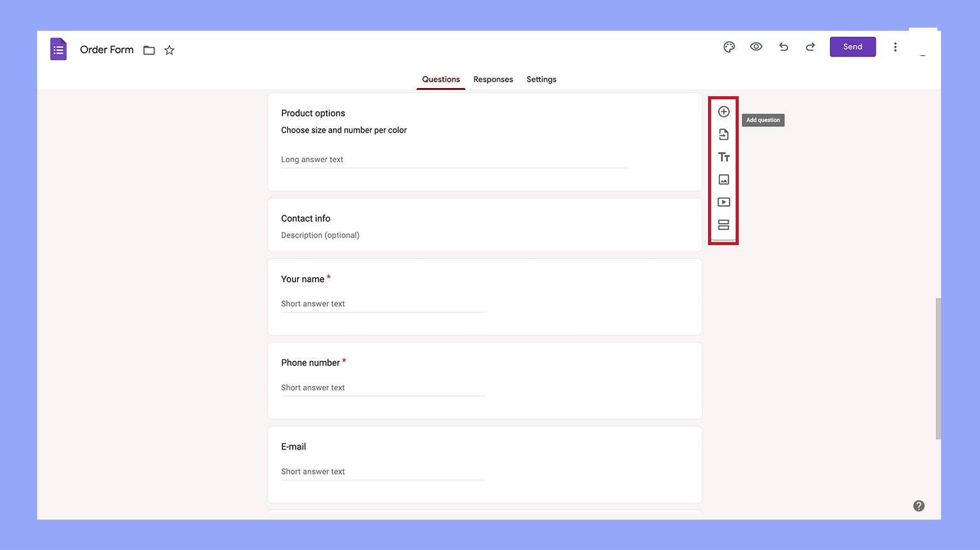This screenshot has height=550, width=980.
Task: Open the Help button
Action: tap(918, 505)
